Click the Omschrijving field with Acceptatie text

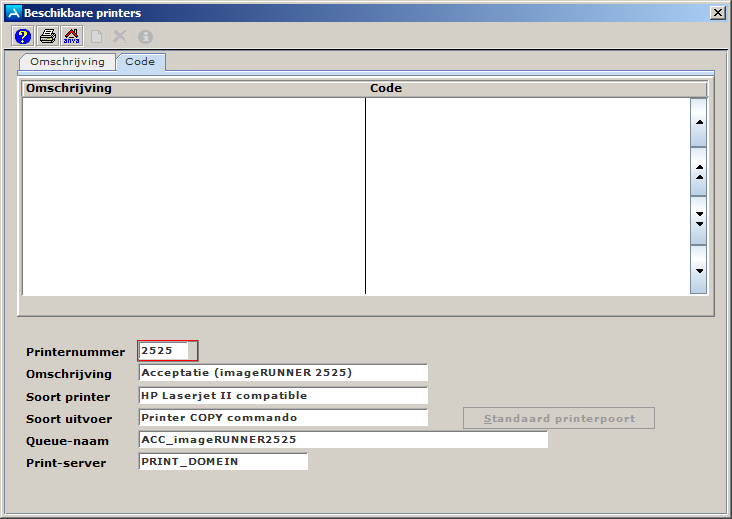click(283, 373)
